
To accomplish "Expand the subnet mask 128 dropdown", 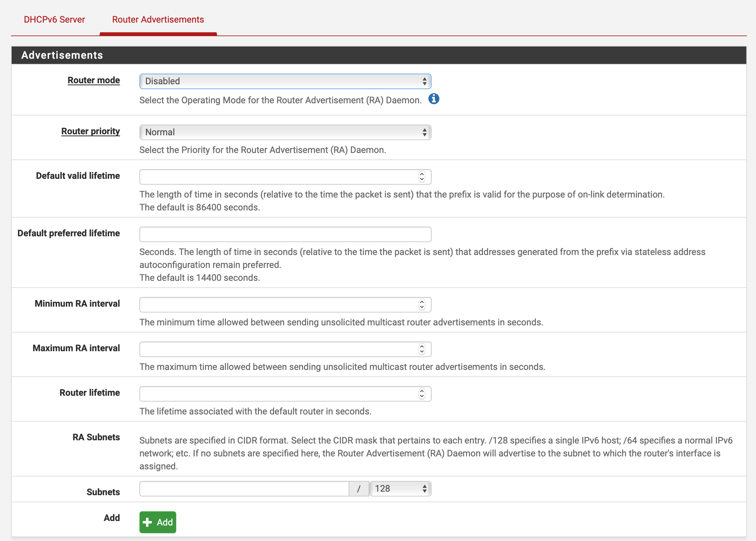I will point(400,489).
